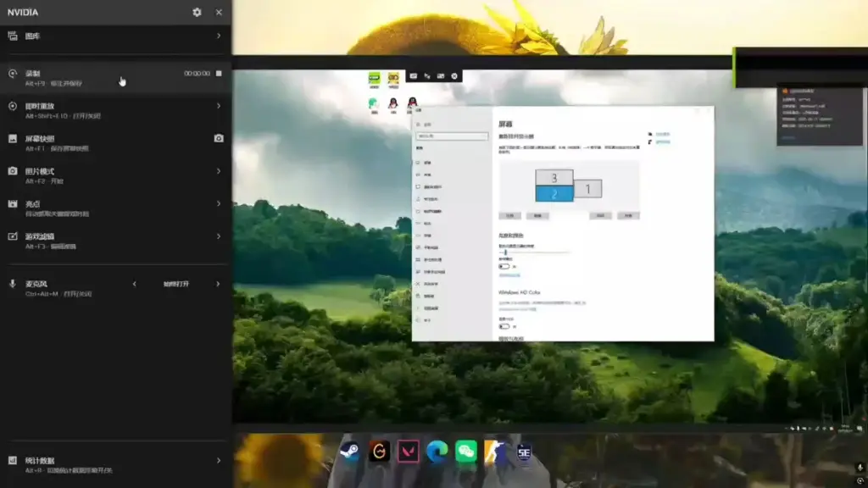
Task: Expand the 游戏滤镜 row chevron
Action: [219, 236]
